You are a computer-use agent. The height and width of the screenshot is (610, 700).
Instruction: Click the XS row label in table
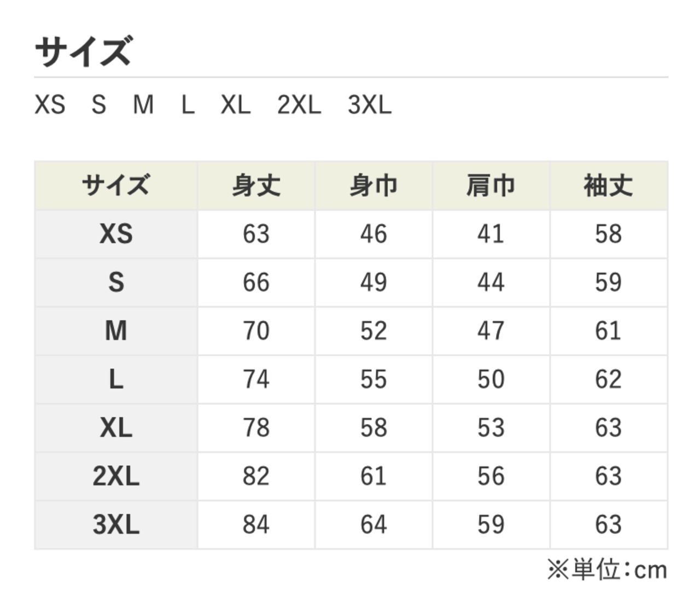pyautogui.click(x=116, y=234)
